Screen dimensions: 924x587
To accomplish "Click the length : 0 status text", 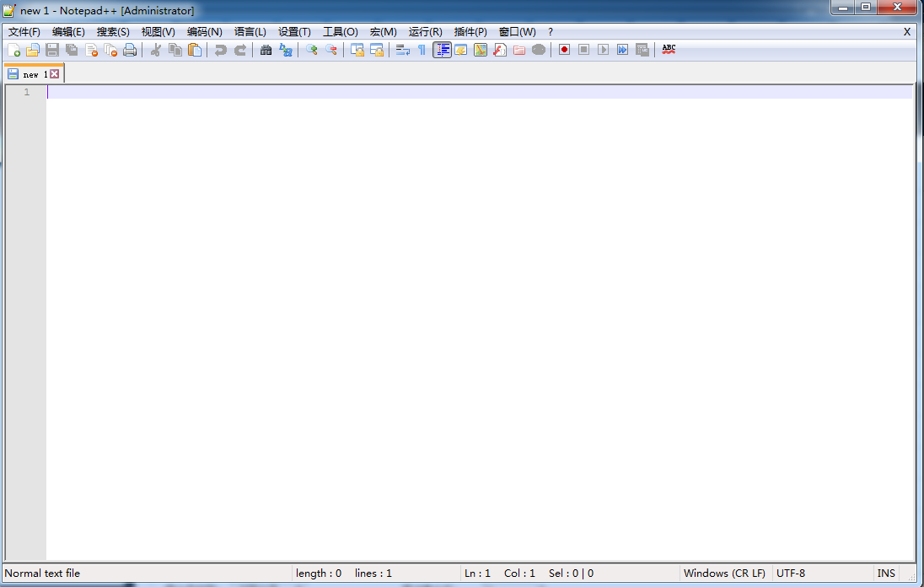I will pos(318,573).
